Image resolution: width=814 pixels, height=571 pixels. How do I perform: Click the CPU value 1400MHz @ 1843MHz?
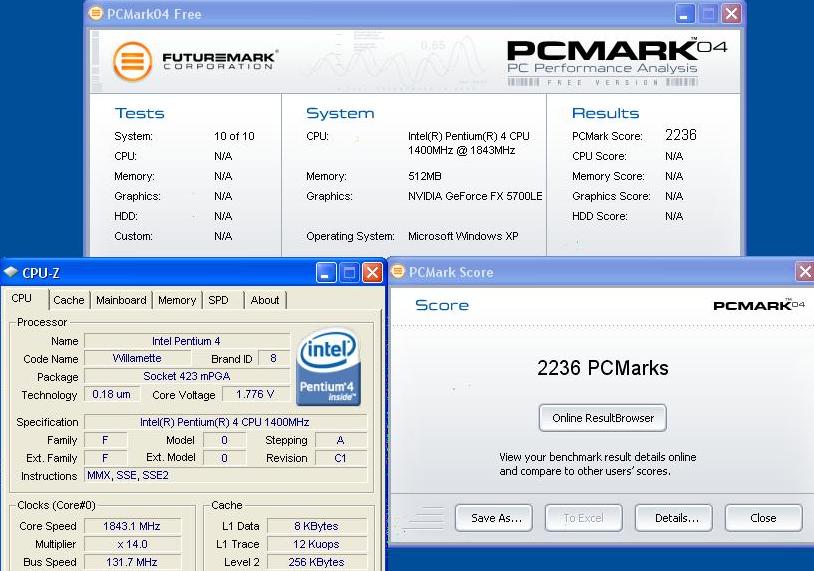[x=462, y=151]
